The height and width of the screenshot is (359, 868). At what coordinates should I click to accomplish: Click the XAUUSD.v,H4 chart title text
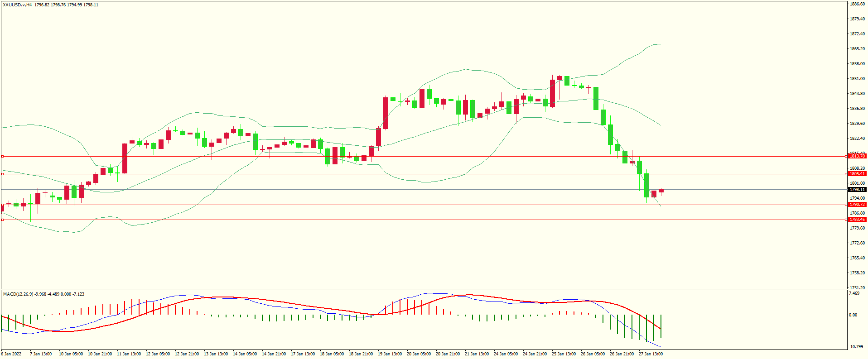pos(17,5)
